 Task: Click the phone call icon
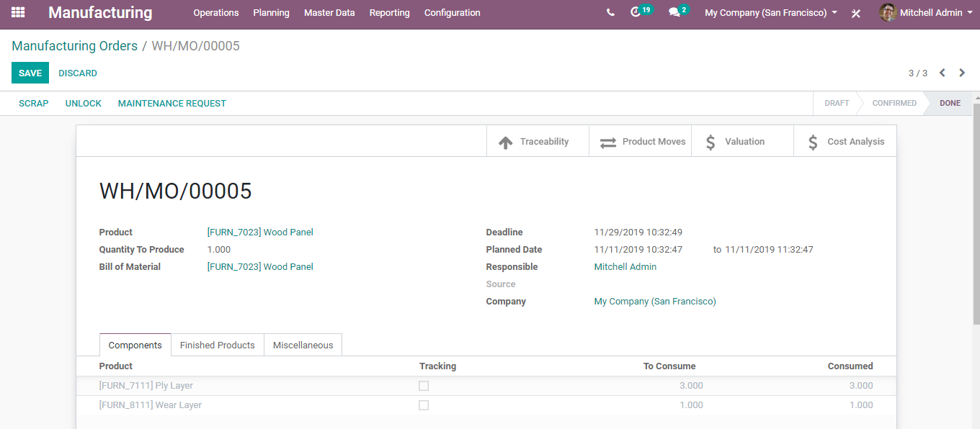[611, 12]
